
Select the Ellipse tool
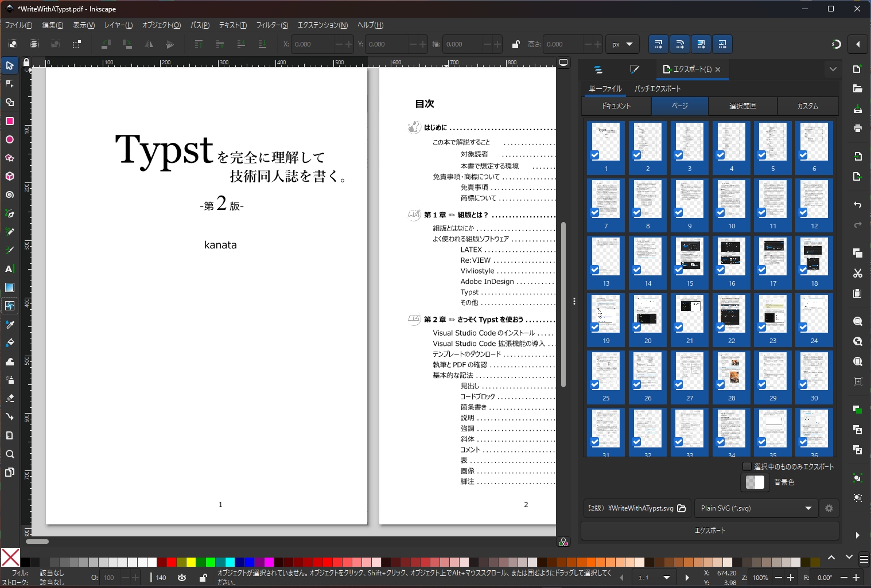tap(10, 139)
